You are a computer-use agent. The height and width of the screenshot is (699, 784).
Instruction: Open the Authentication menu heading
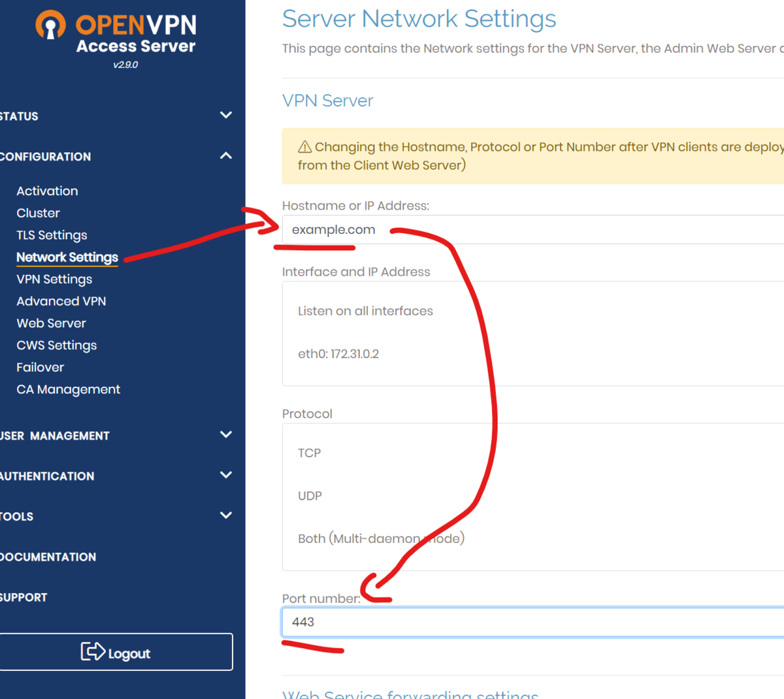[47, 476]
